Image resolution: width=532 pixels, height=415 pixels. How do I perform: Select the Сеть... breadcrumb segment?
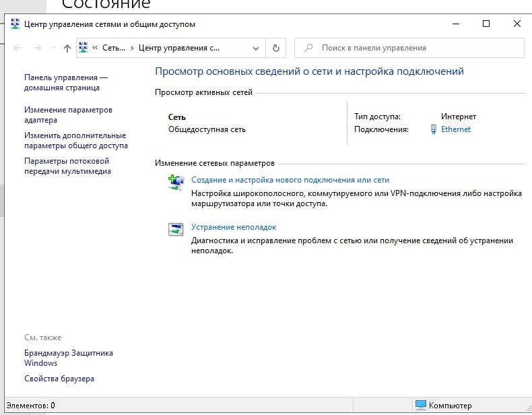pos(114,49)
